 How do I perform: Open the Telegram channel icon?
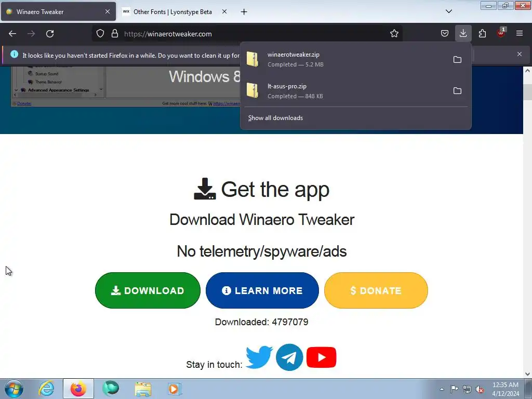pyautogui.click(x=289, y=357)
